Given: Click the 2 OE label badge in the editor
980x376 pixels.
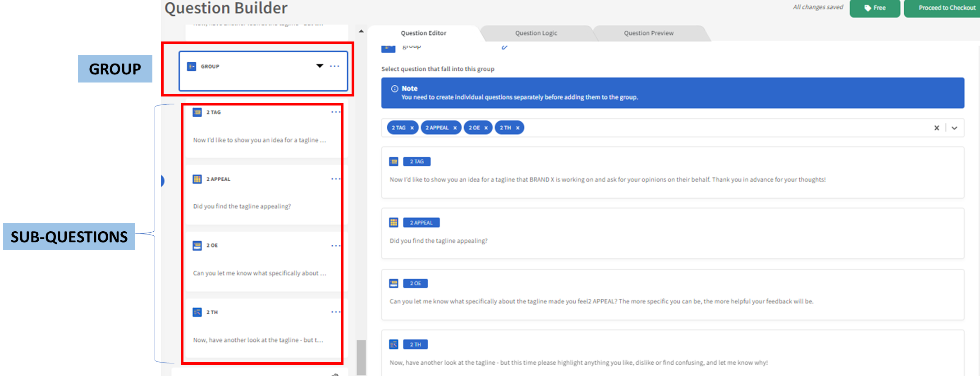Looking at the screenshot, I should tap(415, 283).
